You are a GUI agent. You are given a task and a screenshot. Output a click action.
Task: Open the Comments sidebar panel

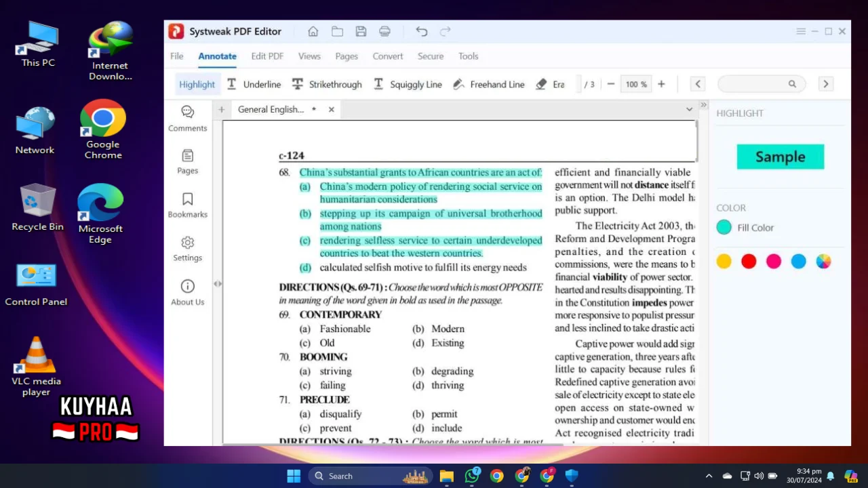188,119
